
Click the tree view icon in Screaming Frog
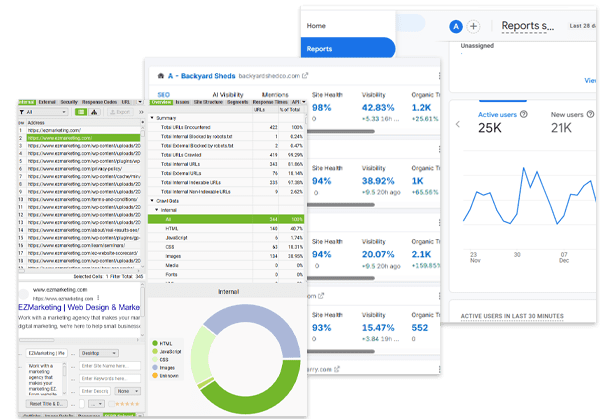(x=94, y=112)
